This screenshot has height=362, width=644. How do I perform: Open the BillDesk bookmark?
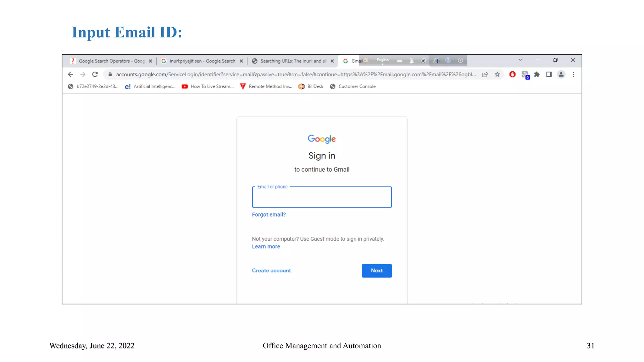(x=311, y=86)
